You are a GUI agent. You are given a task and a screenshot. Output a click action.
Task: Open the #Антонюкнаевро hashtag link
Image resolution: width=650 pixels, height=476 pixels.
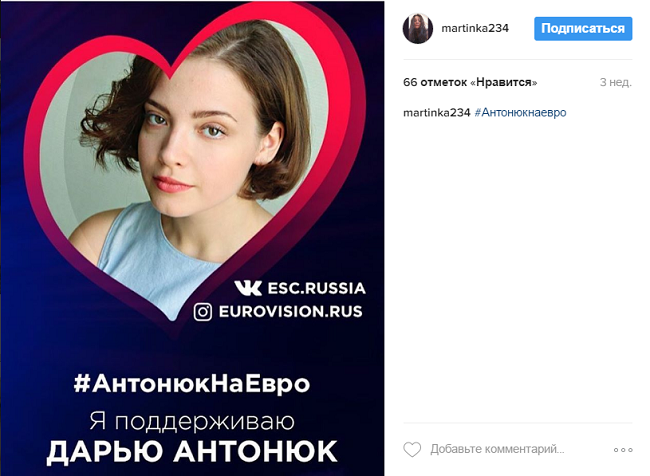click(520, 112)
